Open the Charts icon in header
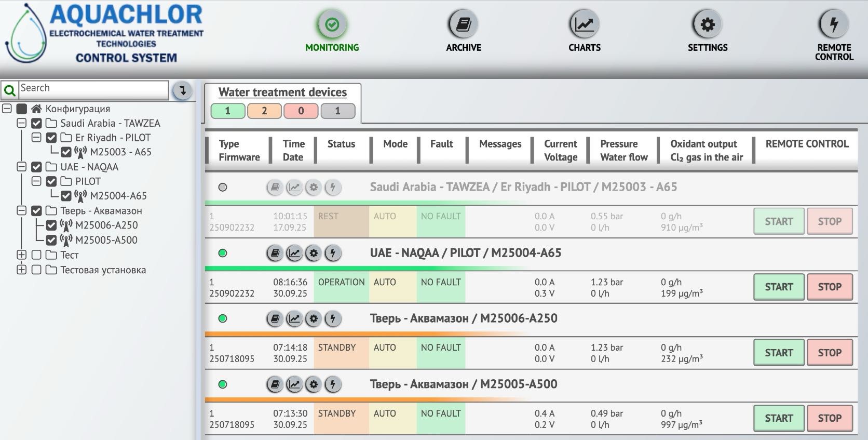Image resolution: width=868 pixels, height=440 pixels. pos(584,24)
